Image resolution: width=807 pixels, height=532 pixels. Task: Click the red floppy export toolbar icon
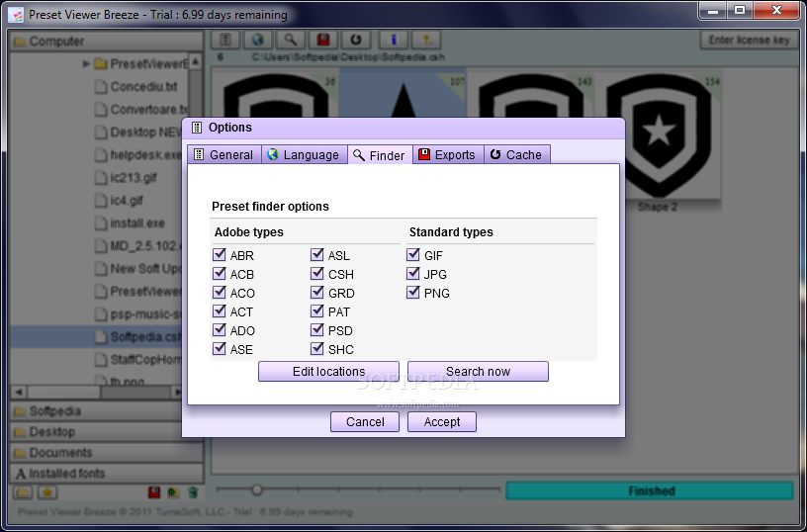(323, 40)
